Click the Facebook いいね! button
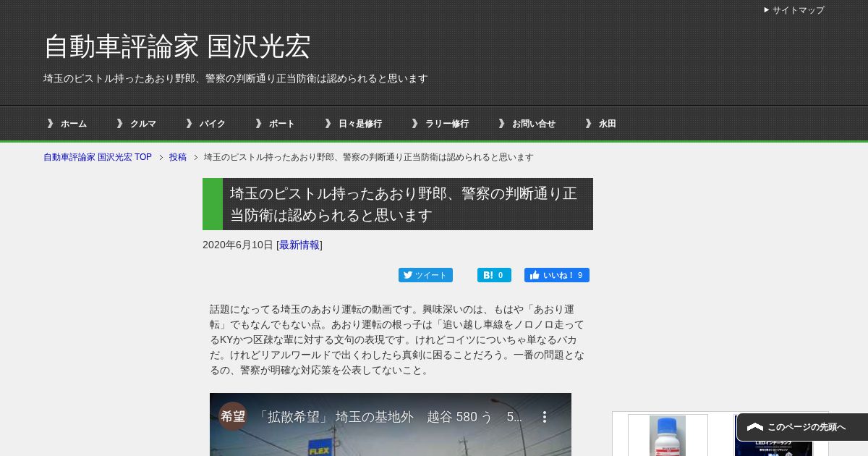 click(557, 275)
